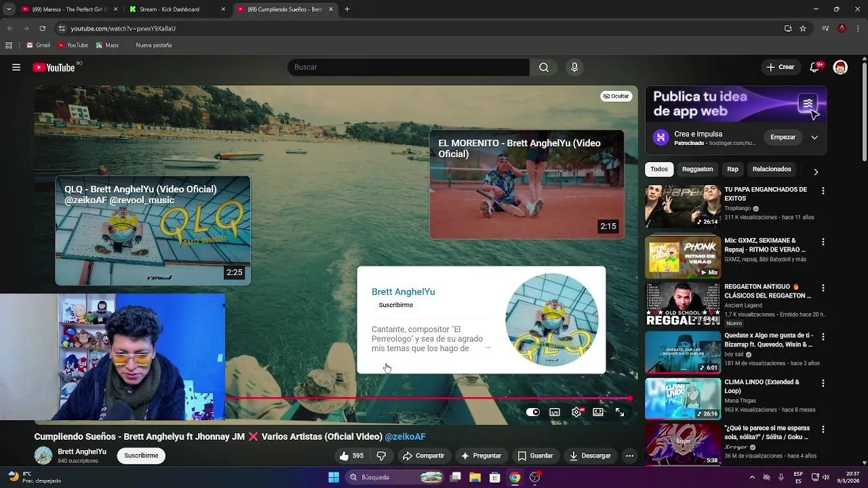Open File Explorer from the taskbar
Viewport: 868px width, 488px height.
(x=475, y=477)
